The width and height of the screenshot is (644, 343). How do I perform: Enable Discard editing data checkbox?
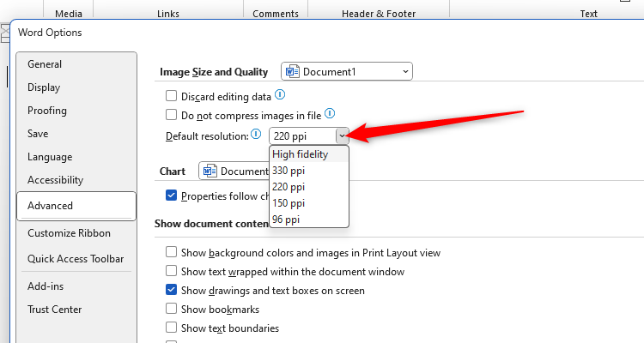tap(172, 97)
